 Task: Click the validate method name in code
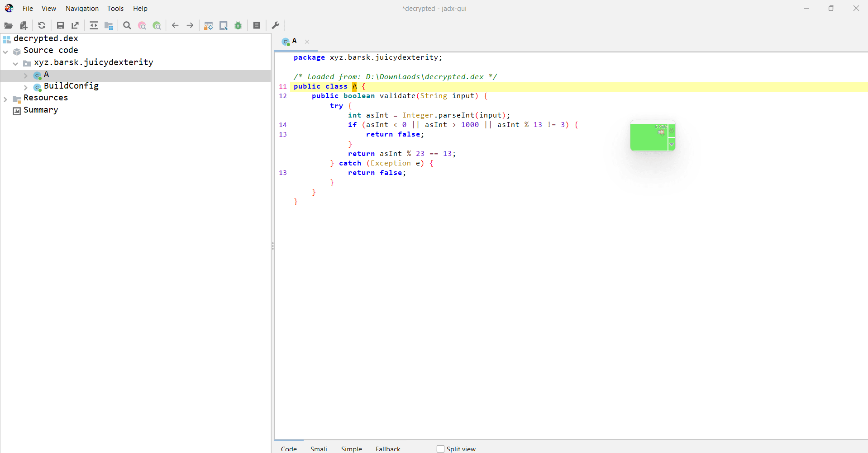[x=397, y=96]
